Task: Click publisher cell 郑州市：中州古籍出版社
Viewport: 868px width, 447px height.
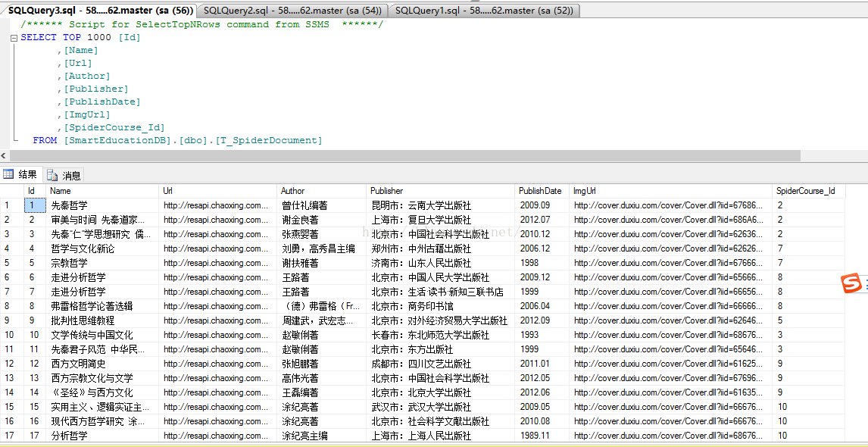Action: click(x=441, y=249)
